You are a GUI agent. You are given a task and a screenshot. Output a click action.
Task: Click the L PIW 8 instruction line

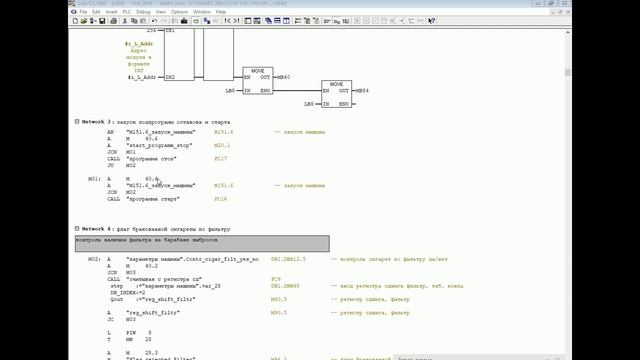[x=129, y=333]
